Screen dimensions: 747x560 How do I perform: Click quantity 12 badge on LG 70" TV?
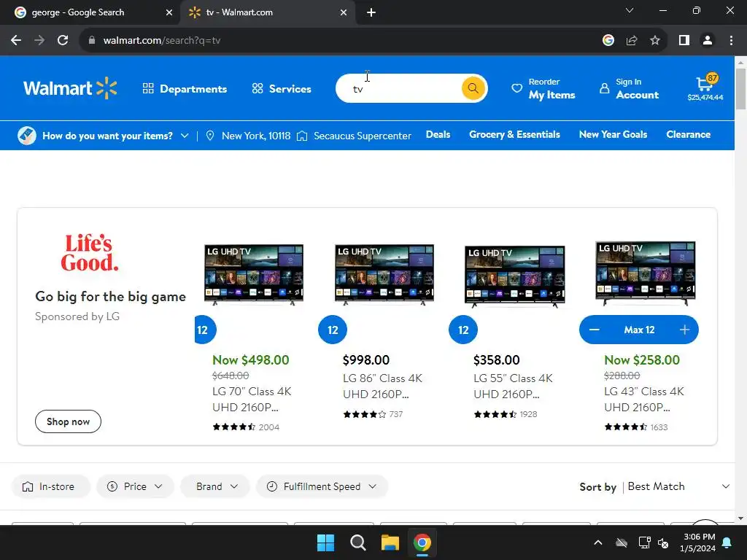point(205,330)
